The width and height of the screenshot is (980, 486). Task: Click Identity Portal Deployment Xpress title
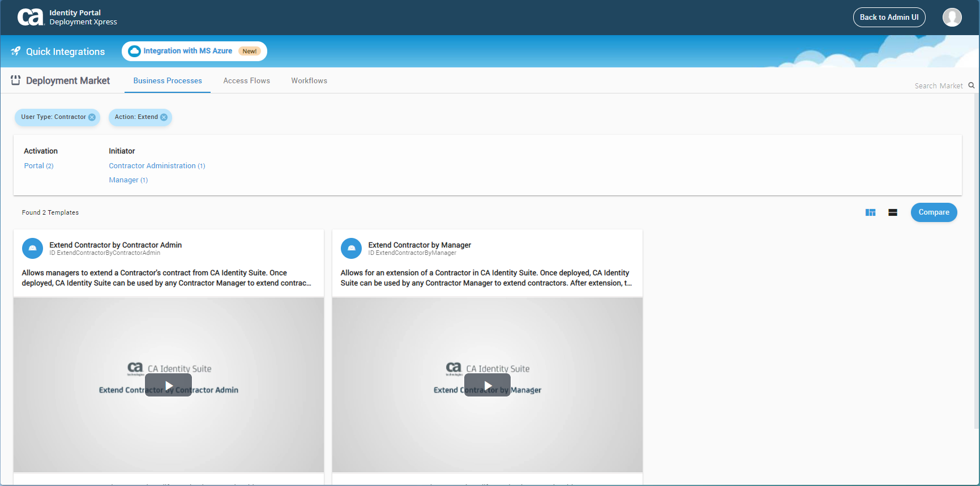click(83, 17)
